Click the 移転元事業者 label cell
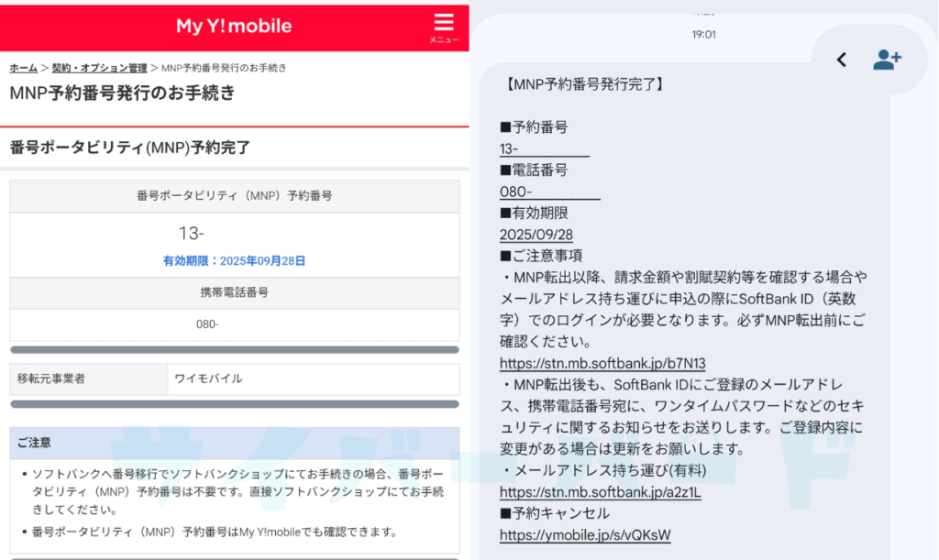Screen dimensions: 939x560 click(x=89, y=379)
